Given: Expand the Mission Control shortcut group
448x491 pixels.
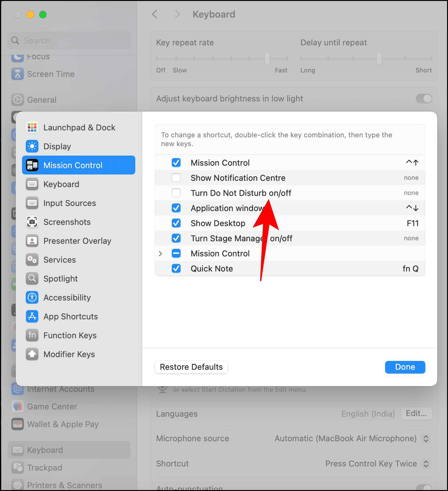Looking at the screenshot, I should (x=161, y=253).
